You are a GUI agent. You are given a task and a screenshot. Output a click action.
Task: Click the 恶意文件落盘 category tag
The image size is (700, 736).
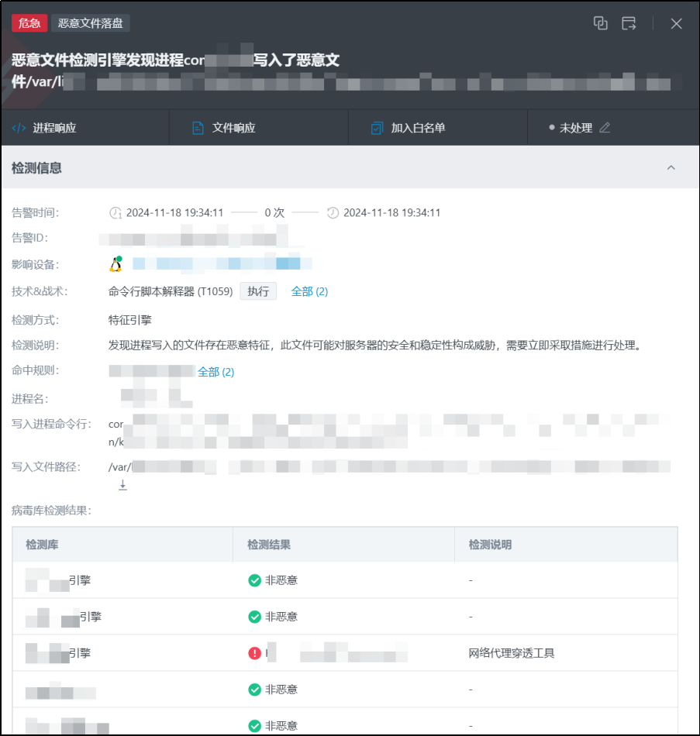[x=90, y=23]
